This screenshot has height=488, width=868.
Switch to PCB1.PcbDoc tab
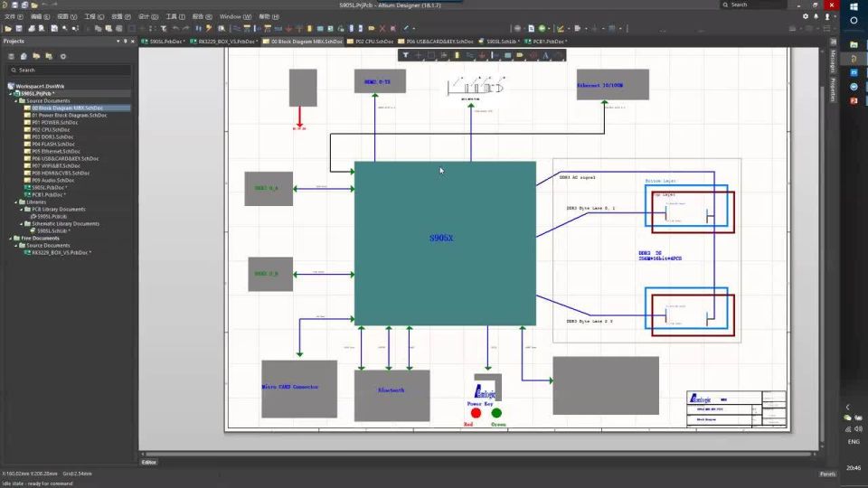[x=546, y=41]
